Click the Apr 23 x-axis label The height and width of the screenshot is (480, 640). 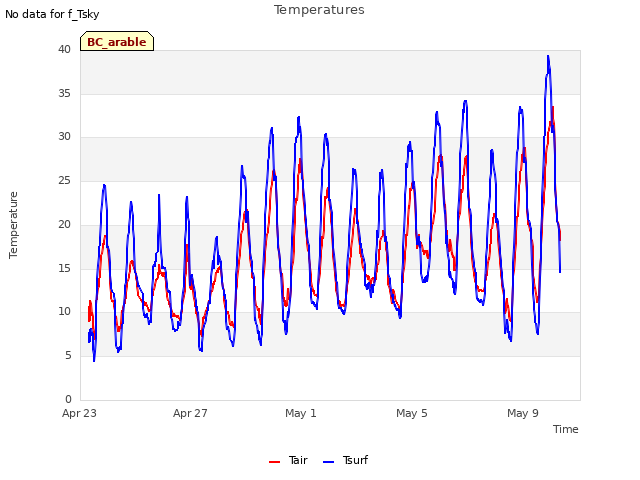point(79,413)
